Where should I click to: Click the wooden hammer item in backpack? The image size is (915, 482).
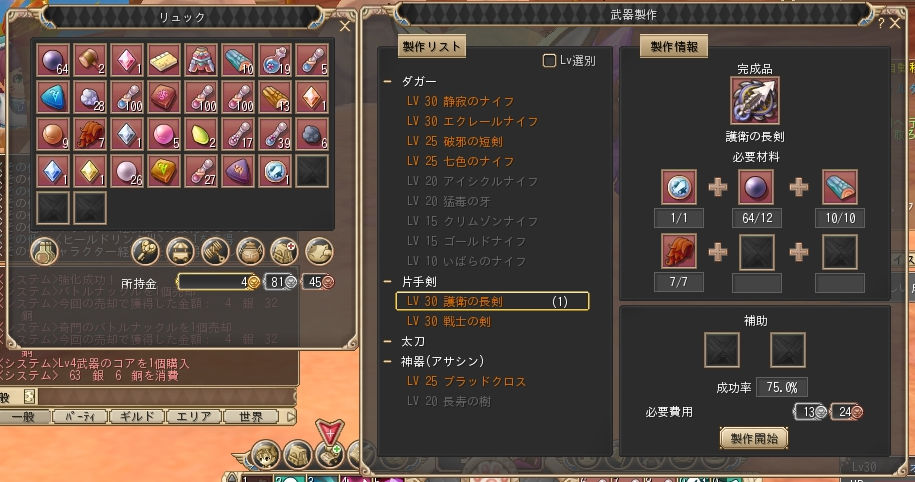point(90,60)
